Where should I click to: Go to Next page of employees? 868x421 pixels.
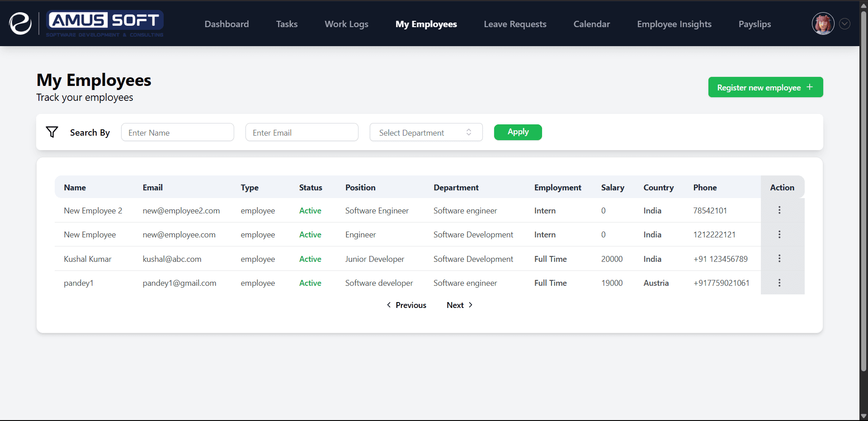click(459, 305)
